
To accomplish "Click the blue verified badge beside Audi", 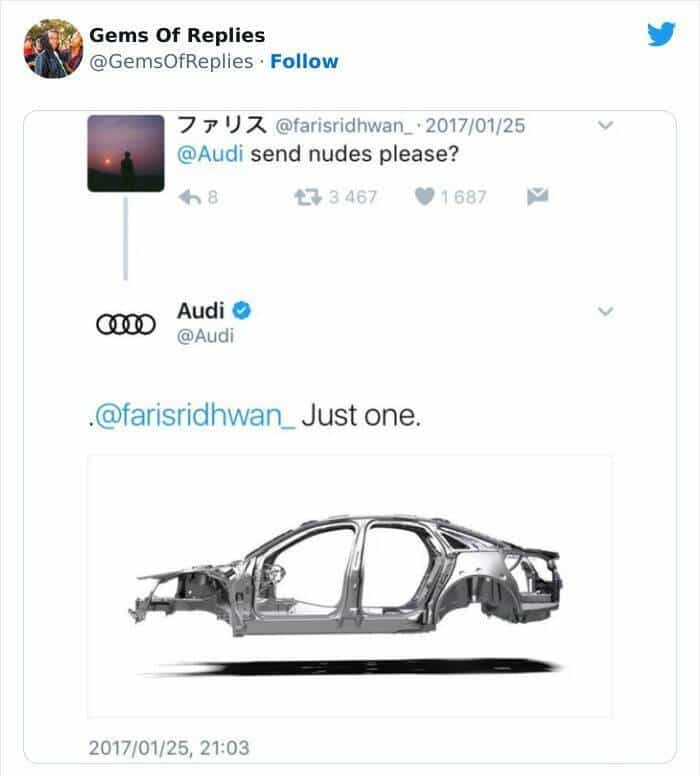I will point(240,311).
